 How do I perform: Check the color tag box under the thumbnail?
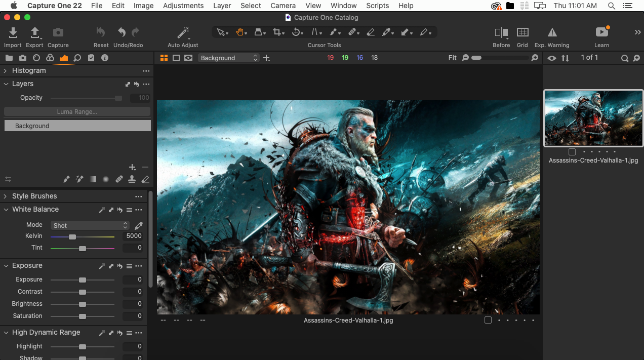click(572, 151)
